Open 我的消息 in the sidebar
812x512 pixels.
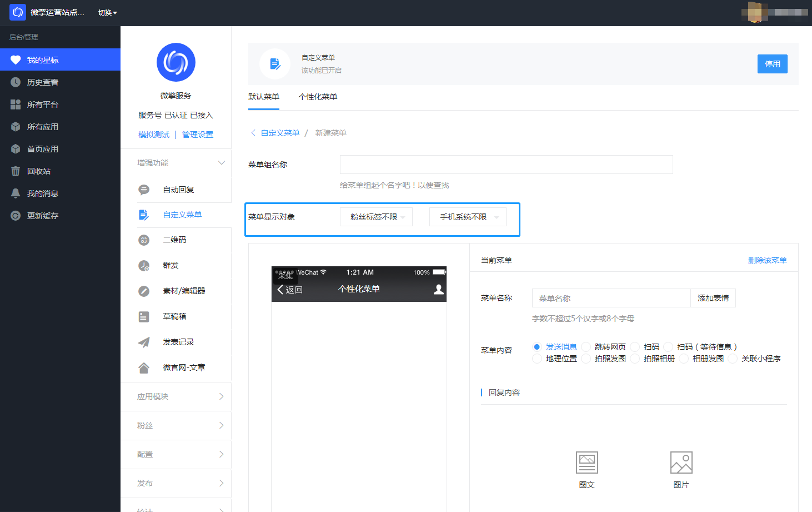point(60,193)
